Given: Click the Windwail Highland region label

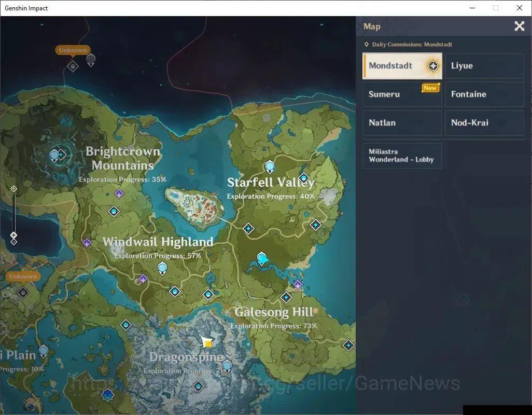Looking at the screenshot, I should coord(158,242).
